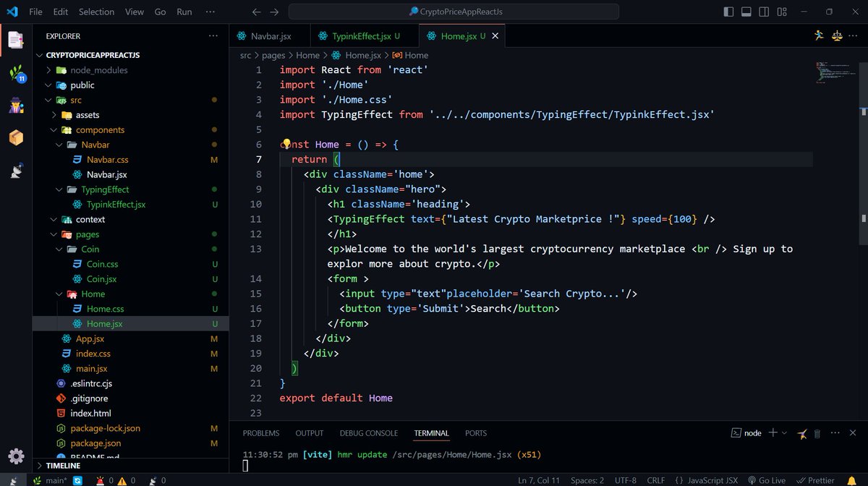Screen dimensions: 868x486
Task: Expand the node_modules folder
Action: 99,70
